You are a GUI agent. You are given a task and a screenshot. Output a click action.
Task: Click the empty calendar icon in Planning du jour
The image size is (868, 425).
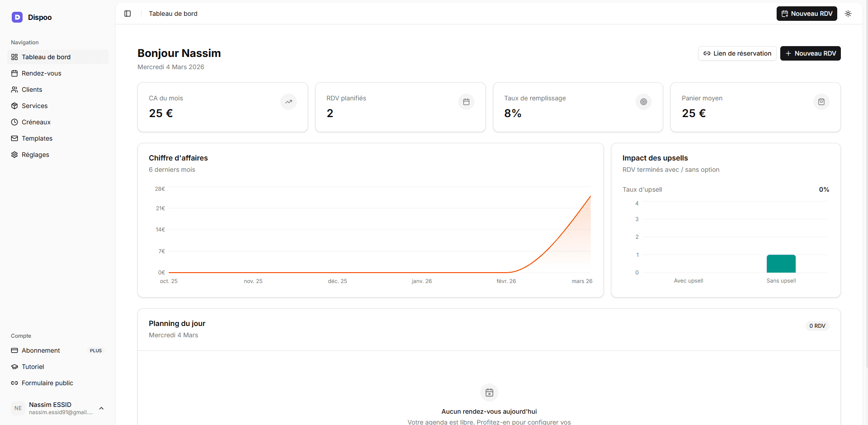(489, 392)
